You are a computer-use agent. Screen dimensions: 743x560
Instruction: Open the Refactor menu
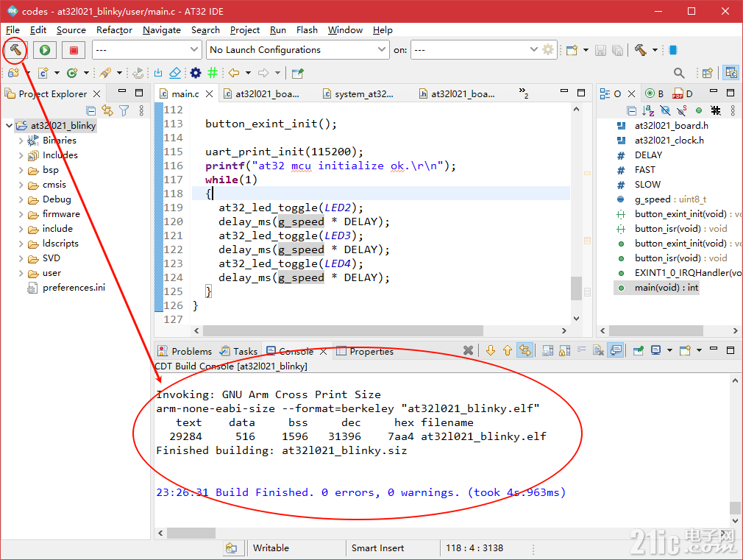pyautogui.click(x=114, y=30)
